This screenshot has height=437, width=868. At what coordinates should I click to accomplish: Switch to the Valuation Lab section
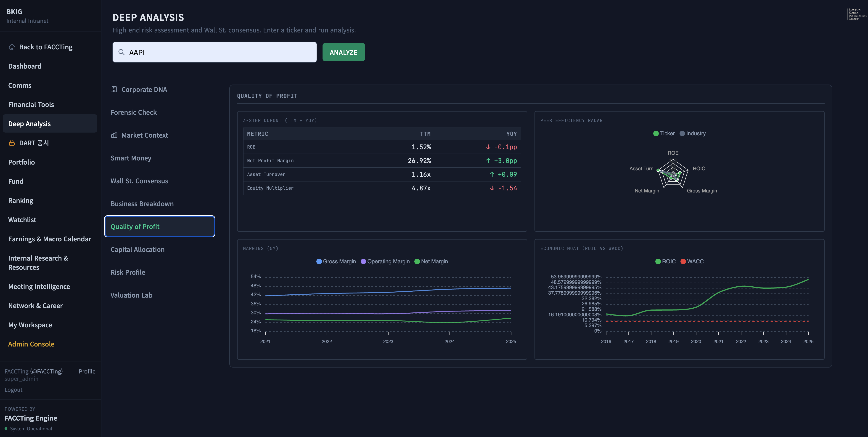tap(131, 295)
